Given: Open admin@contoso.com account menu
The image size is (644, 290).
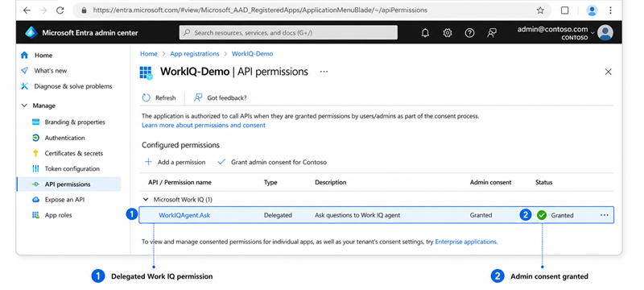Looking at the screenshot, I should (555, 32).
